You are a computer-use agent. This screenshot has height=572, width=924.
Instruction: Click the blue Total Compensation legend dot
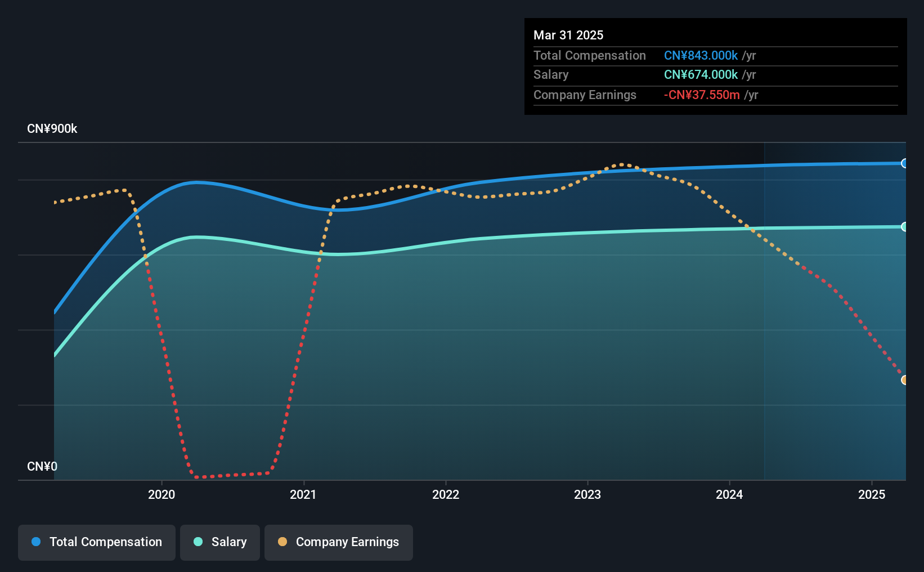pos(36,542)
